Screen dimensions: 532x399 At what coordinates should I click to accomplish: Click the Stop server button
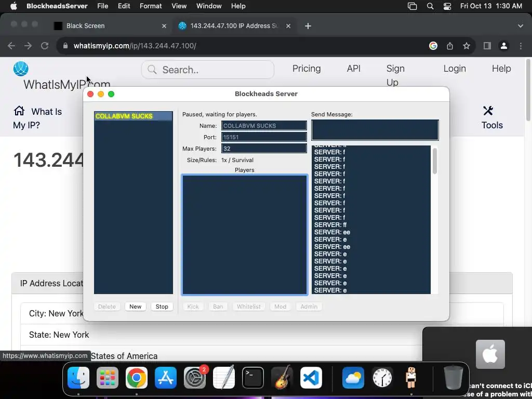tap(162, 307)
